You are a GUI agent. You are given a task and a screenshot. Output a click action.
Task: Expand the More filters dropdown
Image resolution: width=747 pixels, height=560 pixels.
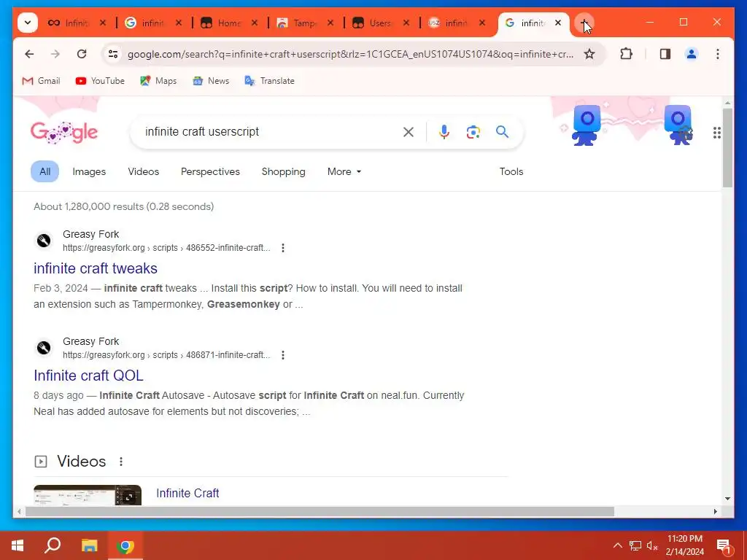[344, 171]
